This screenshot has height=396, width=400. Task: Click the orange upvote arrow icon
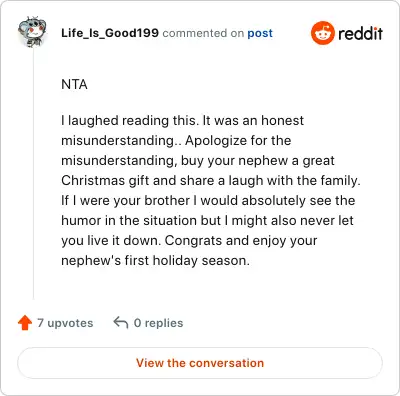25,323
